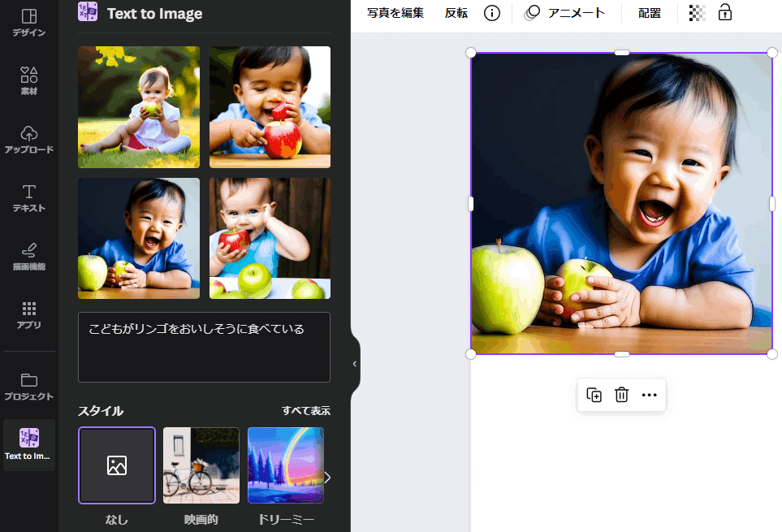Open the デザイン sidebar panel
Viewport: 782px width, 532px height.
pos(29,23)
